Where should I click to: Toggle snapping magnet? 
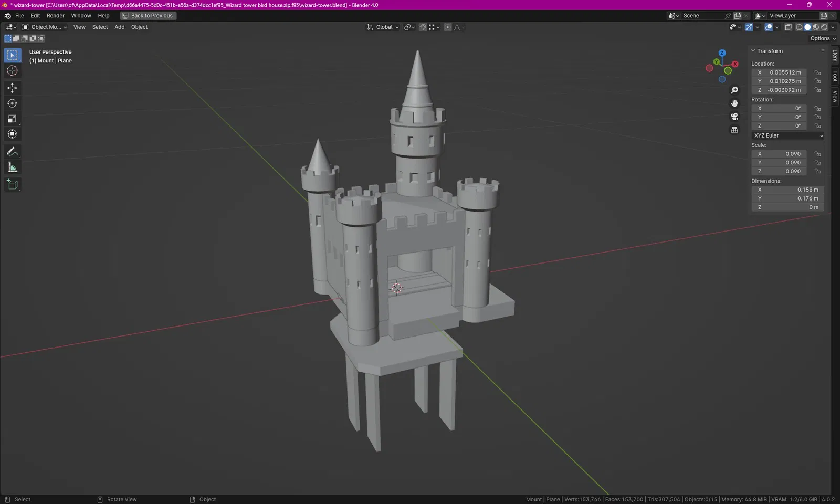pyautogui.click(x=423, y=27)
